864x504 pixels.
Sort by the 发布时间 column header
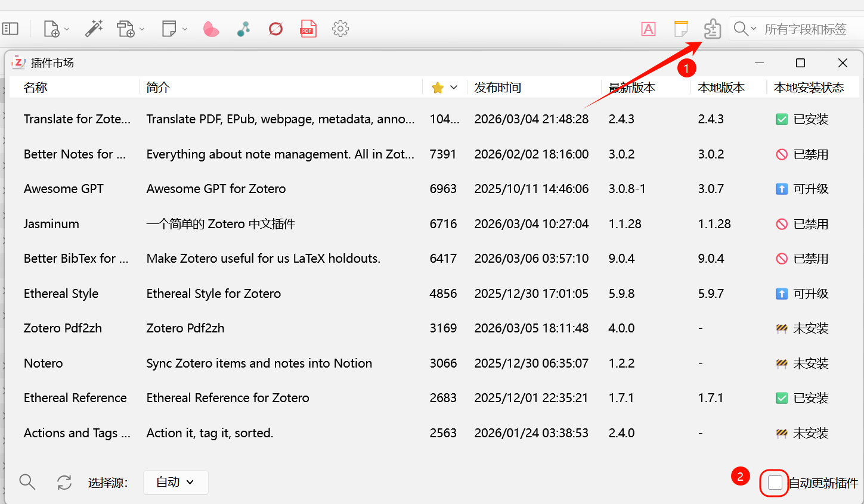click(498, 88)
